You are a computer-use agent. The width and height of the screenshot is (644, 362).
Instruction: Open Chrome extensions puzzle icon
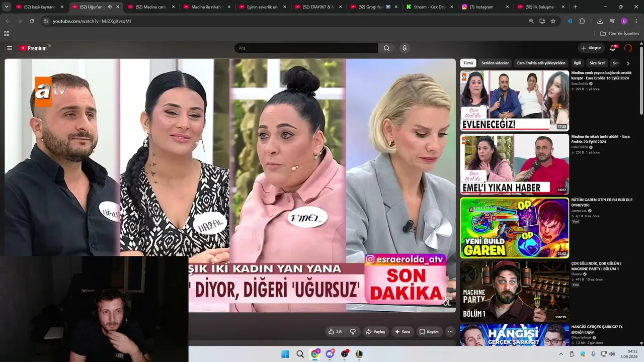[x=582, y=21]
